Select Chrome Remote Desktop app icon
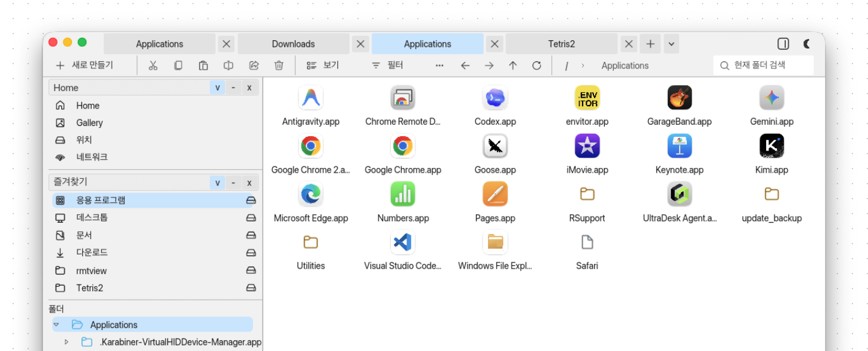The height and width of the screenshot is (351, 868). [x=403, y=98]
